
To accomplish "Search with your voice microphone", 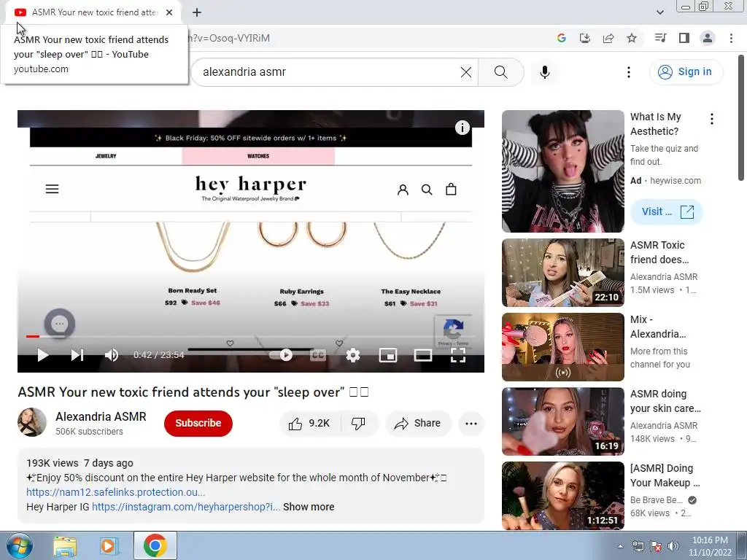I will pyautogui.click(x=545, y=72).
